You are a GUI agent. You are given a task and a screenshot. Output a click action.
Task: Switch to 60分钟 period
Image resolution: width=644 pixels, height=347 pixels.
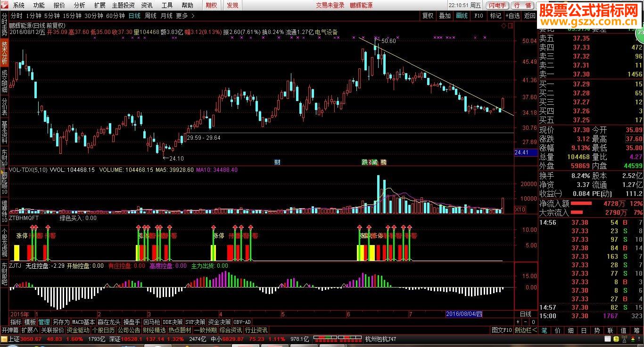point(116,16)
